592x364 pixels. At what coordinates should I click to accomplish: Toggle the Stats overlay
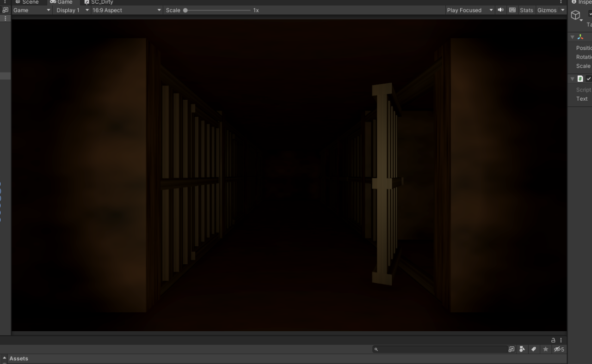point(526,10)
